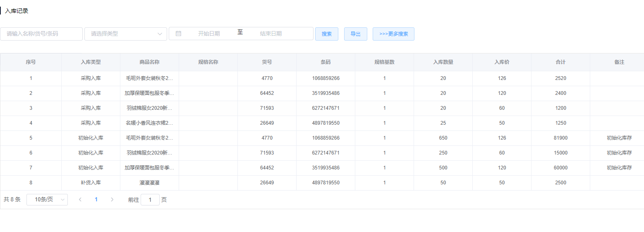
Task: Click 补货入库 type in row 8
Action: click(91, 183)
